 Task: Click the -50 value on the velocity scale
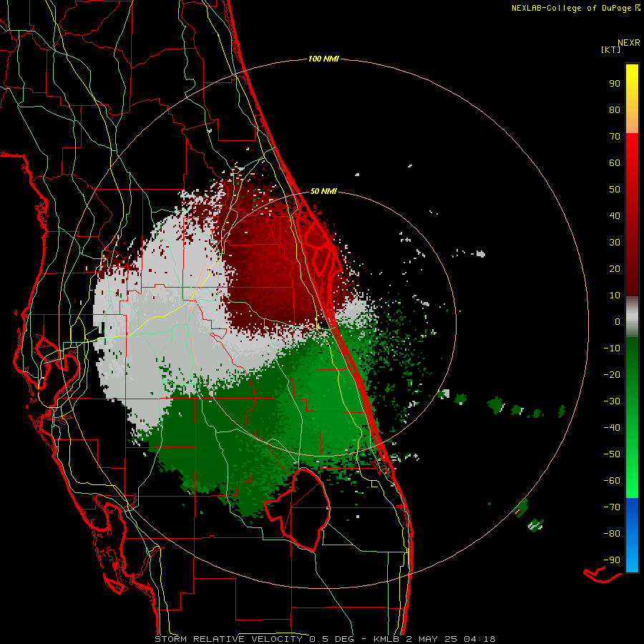612,454
